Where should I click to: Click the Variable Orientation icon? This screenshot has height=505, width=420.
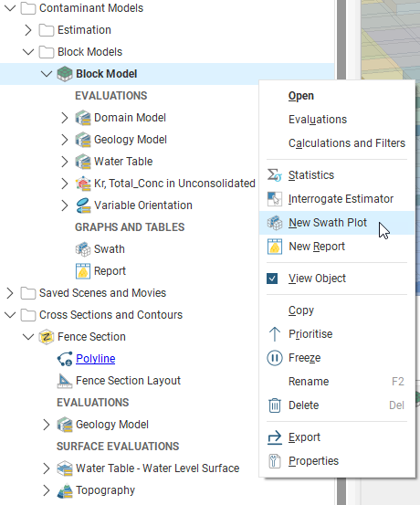[83, 205]
